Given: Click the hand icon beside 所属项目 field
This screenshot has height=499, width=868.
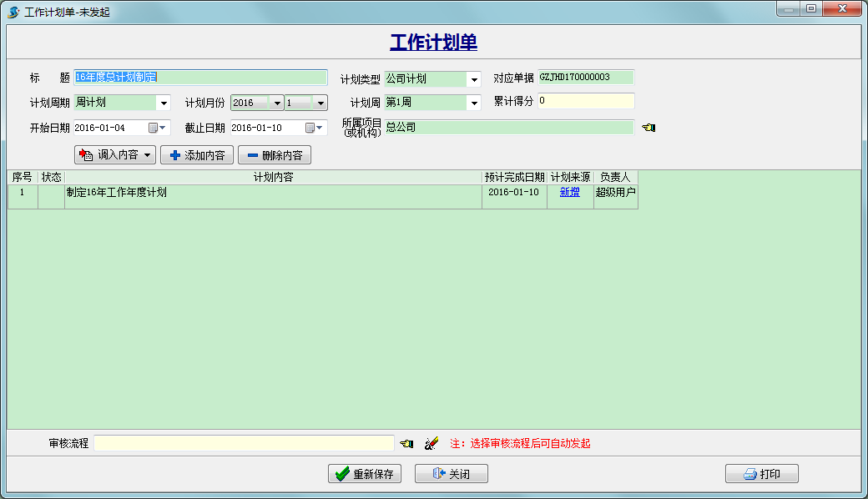Looking at the screenshot, I should pyautogui.click(x=648, y=128).
